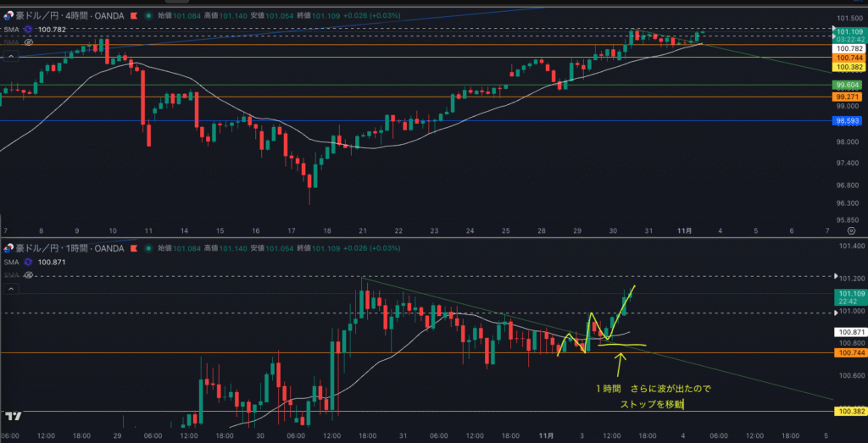868x443 pixels.
Task: Click the orange 99.271 price label
Action: [849, 97]
